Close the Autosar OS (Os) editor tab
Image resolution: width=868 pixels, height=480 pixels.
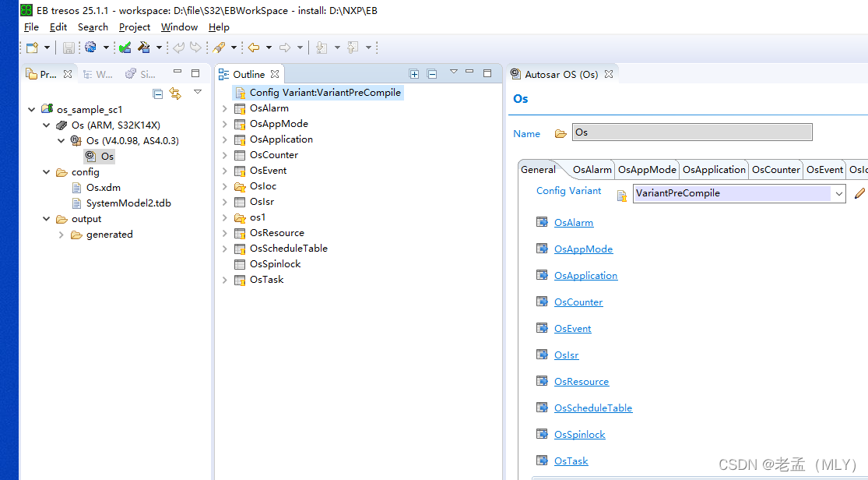[x=609, y=74]
